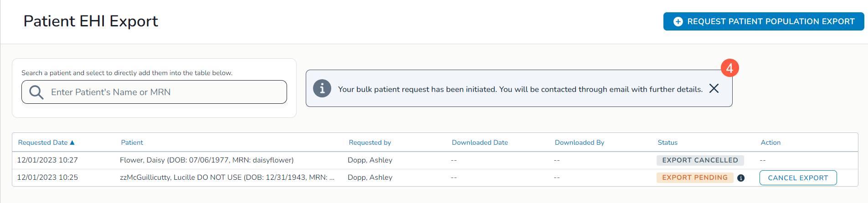Viewport: 868px width, 203px height.
Task: Click the plus icon on the export button
Action: (678, 22)
